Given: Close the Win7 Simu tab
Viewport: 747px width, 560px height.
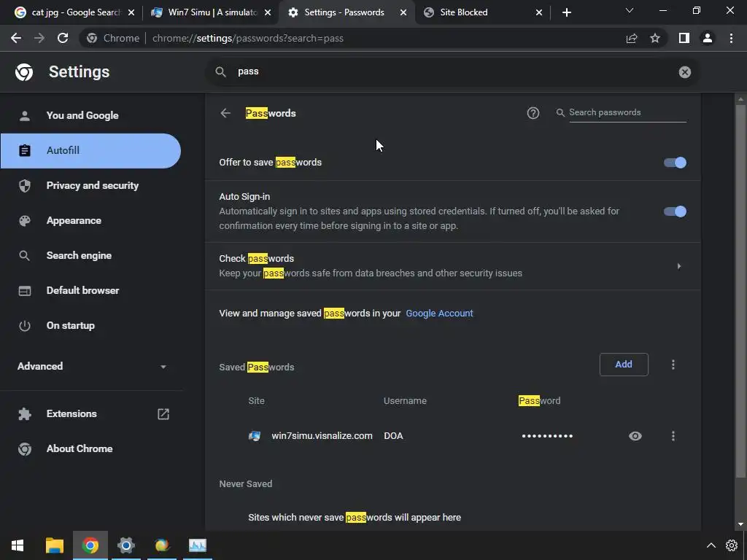Looking at the screenshot, I should tap(268, 12).
